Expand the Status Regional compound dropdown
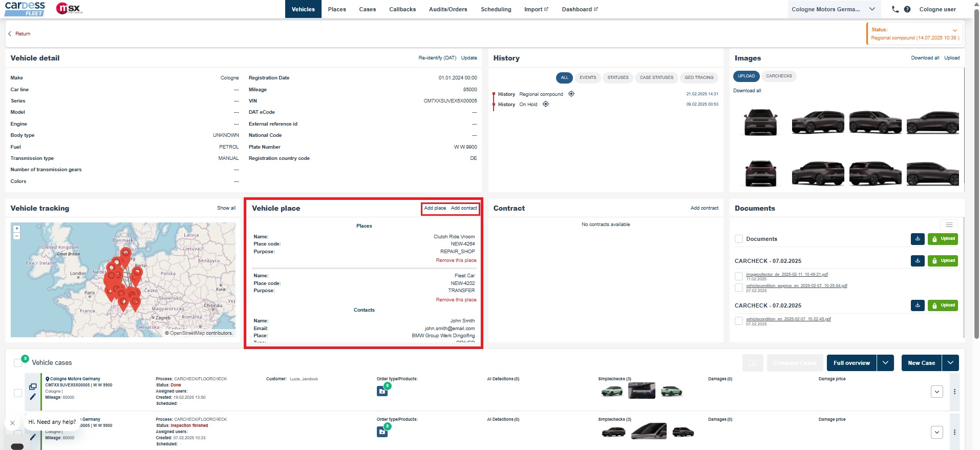The height and width of the screenshot is (450, 980). click(954, 30)
